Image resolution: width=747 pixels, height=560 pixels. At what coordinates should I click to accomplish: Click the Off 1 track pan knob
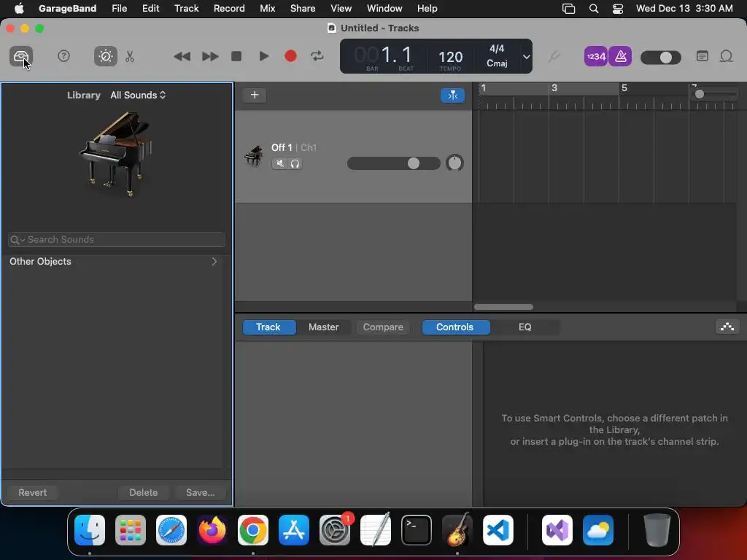click(454, 163)
